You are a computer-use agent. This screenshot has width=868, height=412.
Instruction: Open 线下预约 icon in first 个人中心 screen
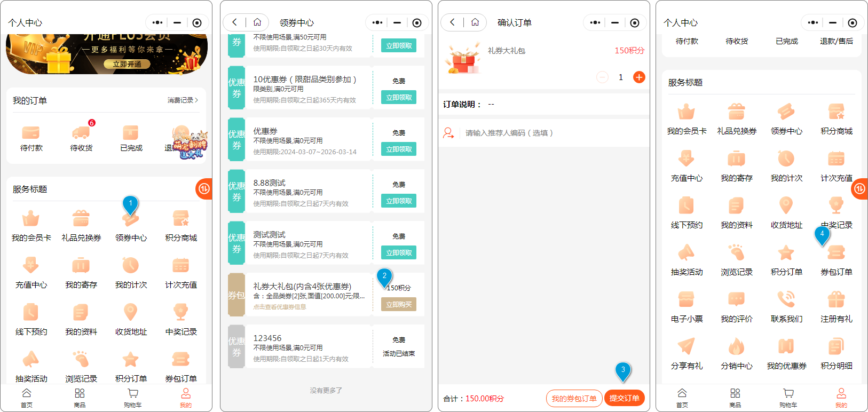(31, 312)
